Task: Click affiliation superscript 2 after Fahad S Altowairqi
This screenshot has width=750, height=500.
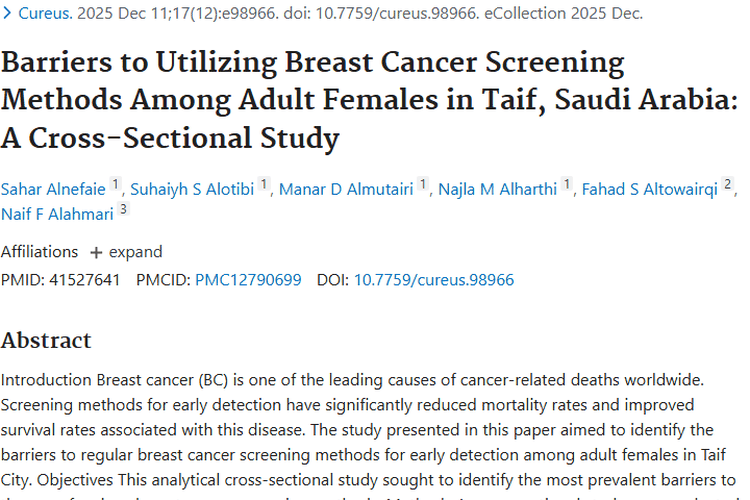Action: [x=728, y=184]
